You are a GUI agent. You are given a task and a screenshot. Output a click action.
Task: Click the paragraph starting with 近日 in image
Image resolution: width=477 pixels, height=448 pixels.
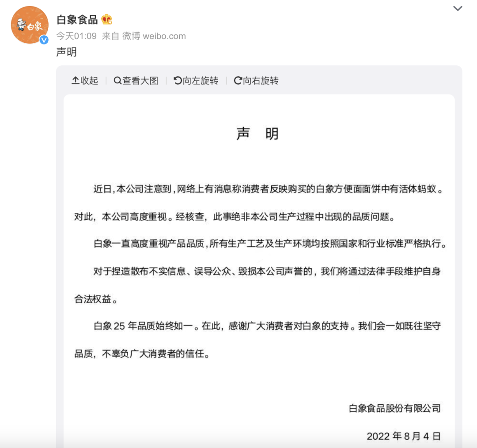[259, 203]
